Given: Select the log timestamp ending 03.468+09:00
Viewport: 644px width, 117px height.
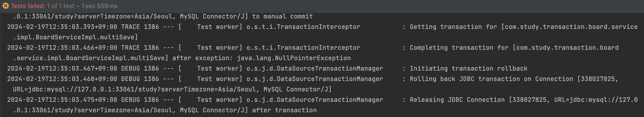Looking at the screenshot, I should 62,79.
